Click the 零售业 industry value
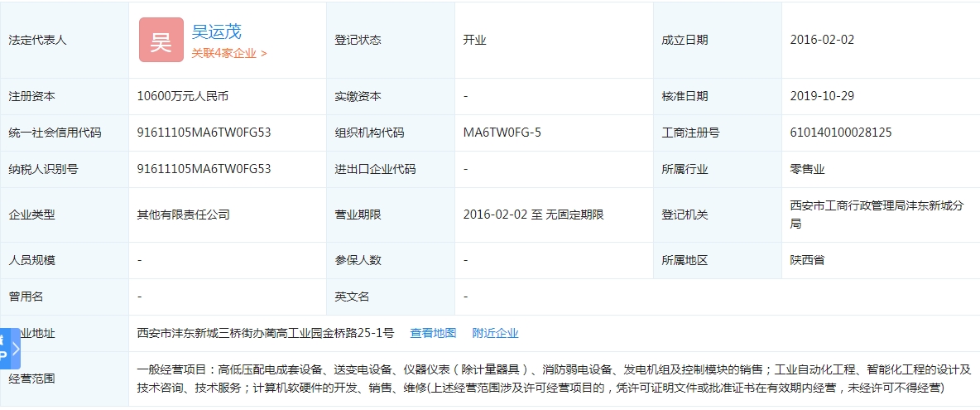This screenshot has height=410, width=980. tap(807, 169)
